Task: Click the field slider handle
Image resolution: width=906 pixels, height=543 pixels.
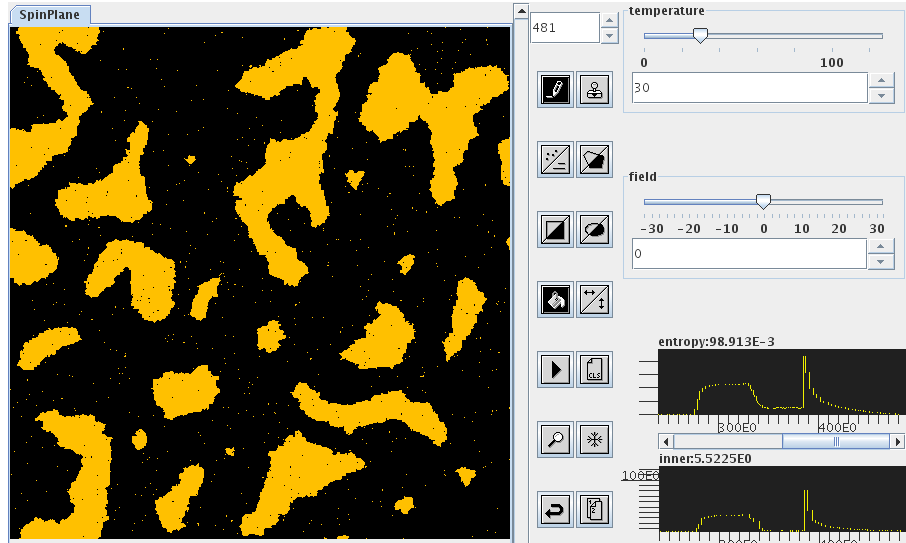Action: pos(763,201)
